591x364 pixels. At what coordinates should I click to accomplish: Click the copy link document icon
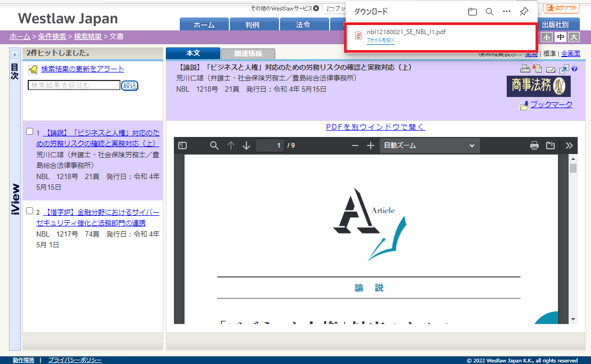(x=564, y=69)
